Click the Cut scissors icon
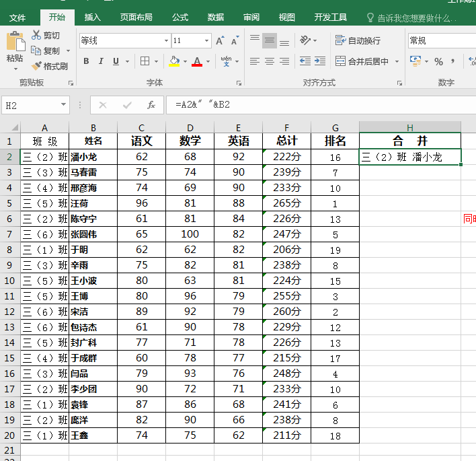 (36, 35)
